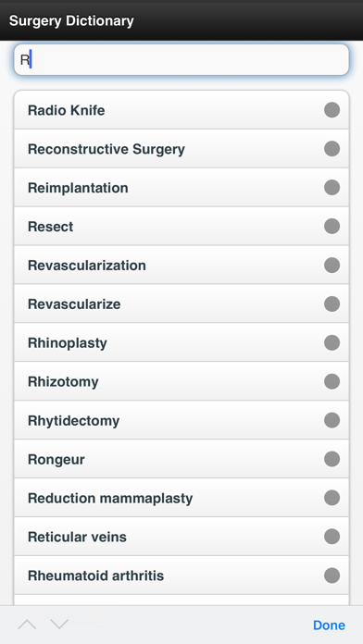Tap the gray circle beside Rhinoplasty

pos(332,342)
